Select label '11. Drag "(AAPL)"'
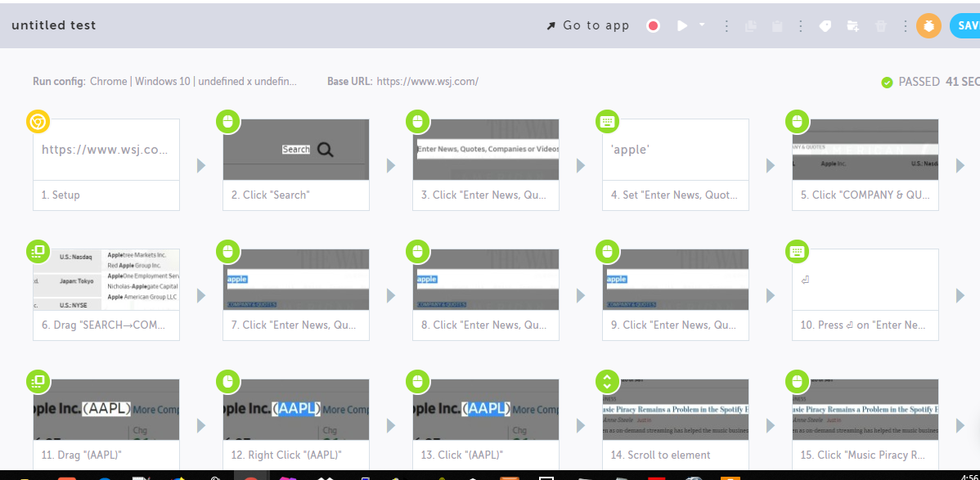This screenshot has height=480, width=980. (x=81, y=455)
